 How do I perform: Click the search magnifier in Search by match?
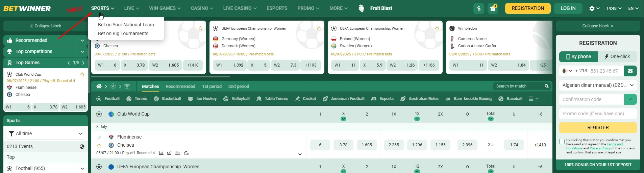point(546,86)
